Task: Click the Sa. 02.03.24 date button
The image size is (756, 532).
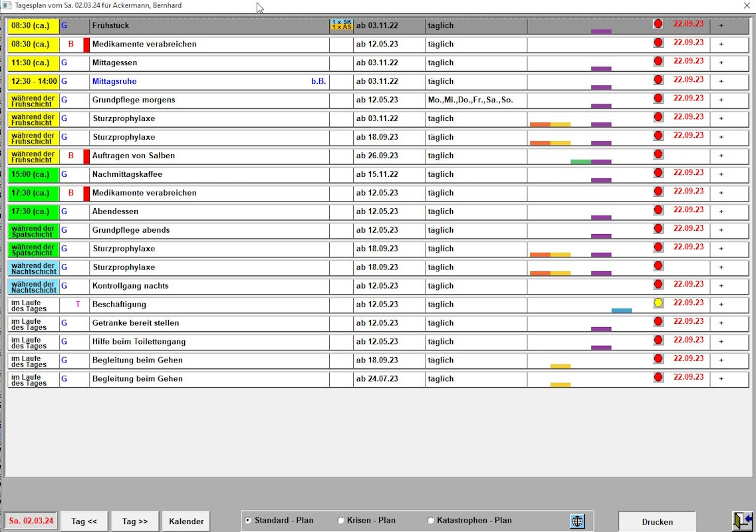Action: 31,521
